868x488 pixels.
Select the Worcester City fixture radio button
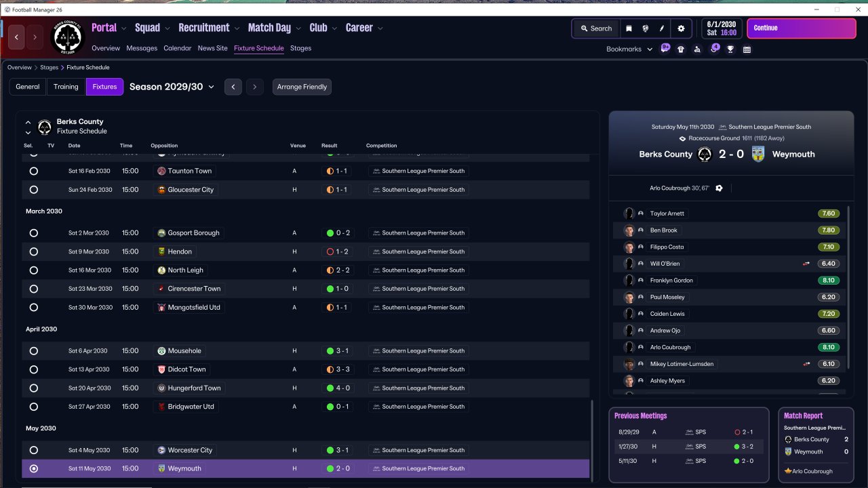[x=34, y=450]
